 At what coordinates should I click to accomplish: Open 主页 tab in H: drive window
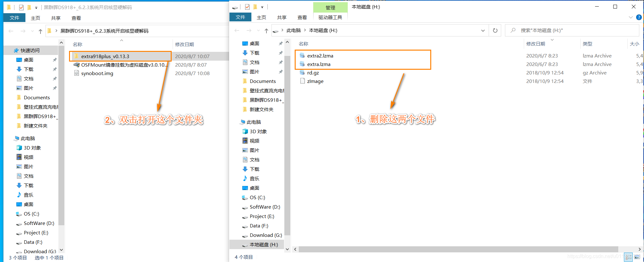click(x=261, y=17)
